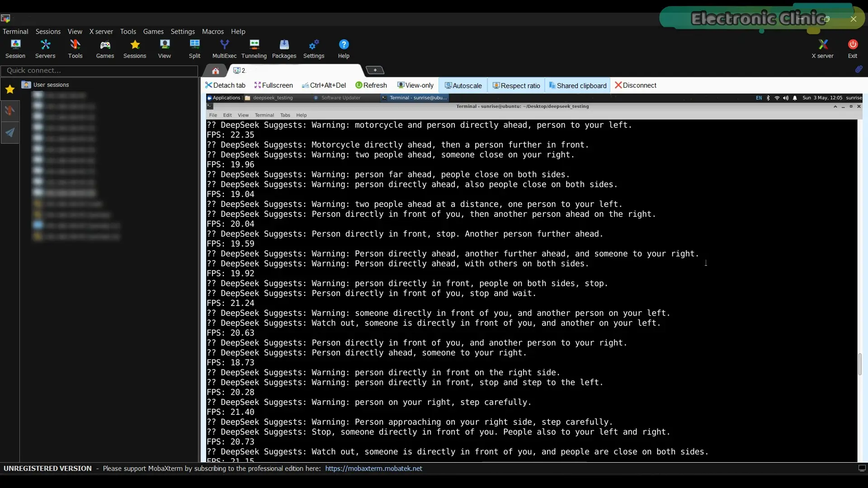Open the remote terminal File menu
This screenshot has height=488, width=868.
point(213,115)
